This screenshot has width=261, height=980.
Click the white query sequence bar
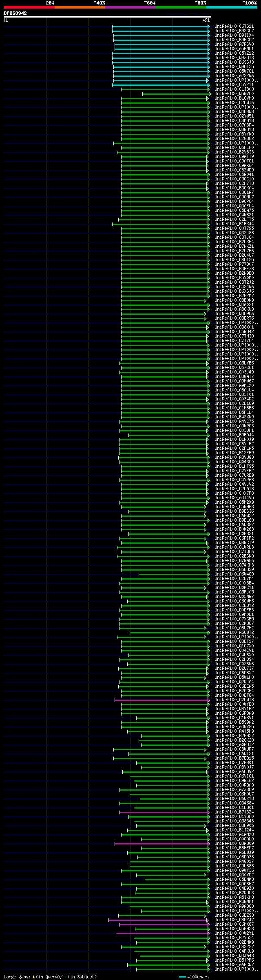coord(107,17)
